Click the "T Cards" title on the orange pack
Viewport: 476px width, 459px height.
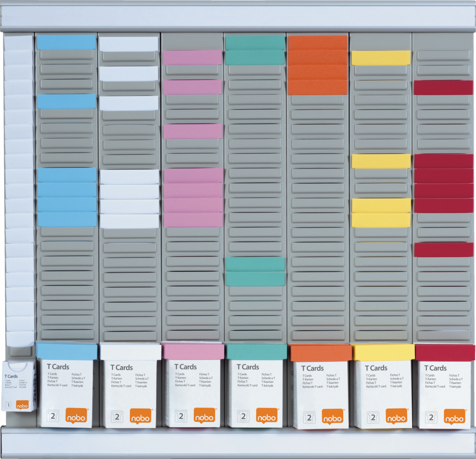click(x=312, y=368)
